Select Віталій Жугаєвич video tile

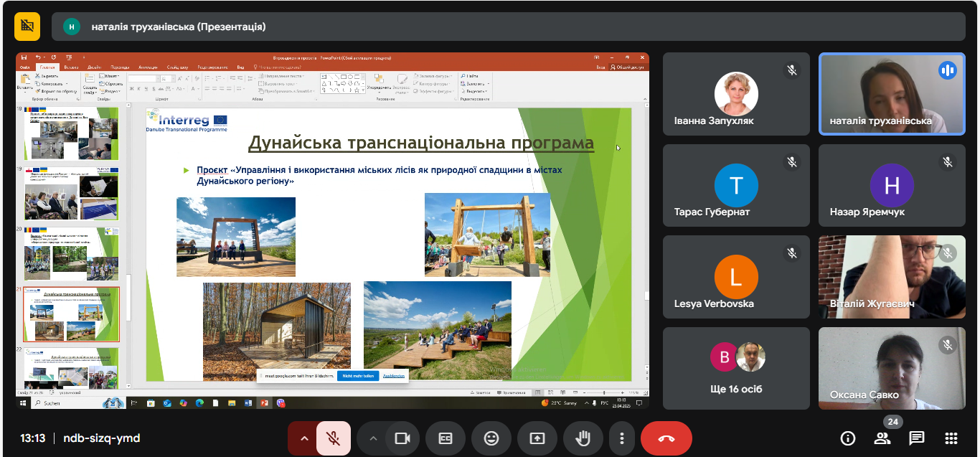tap(892, 277)
